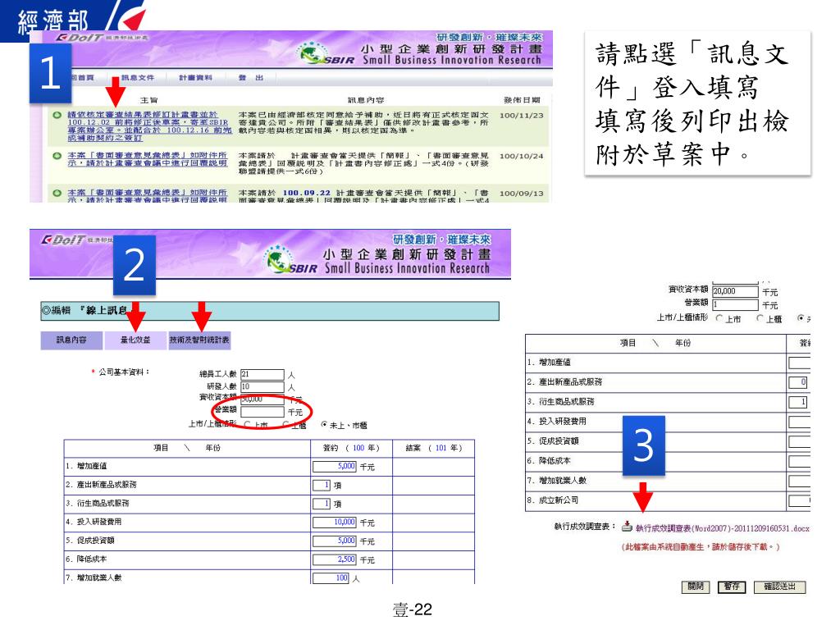Click green bullet icon of 100/11/23 message

pyautogui.click(x=57, y=115)
